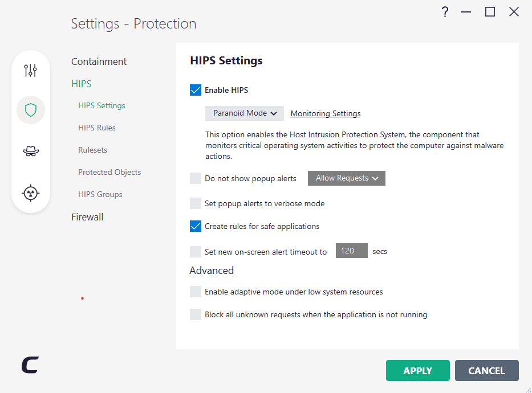Go to Protected Objects
Screen dimensions: 532x393
pos(109,172)
